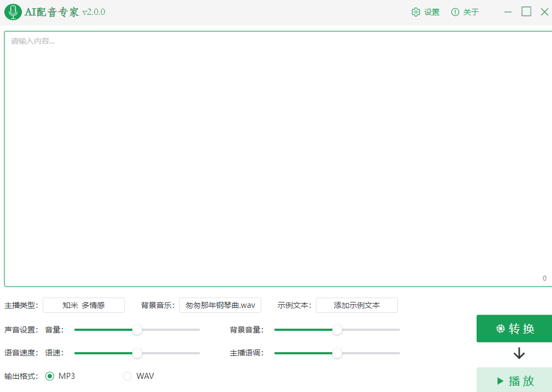The height and width of the screenshot is (392, 552).
Task: Close the AI配音专家 window
Action: [544, 12]
